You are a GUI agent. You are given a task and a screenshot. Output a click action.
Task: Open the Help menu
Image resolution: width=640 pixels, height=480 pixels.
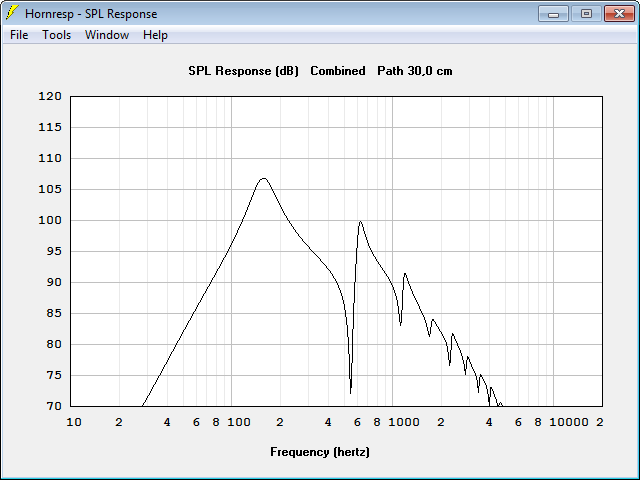[x=155, y=35]
